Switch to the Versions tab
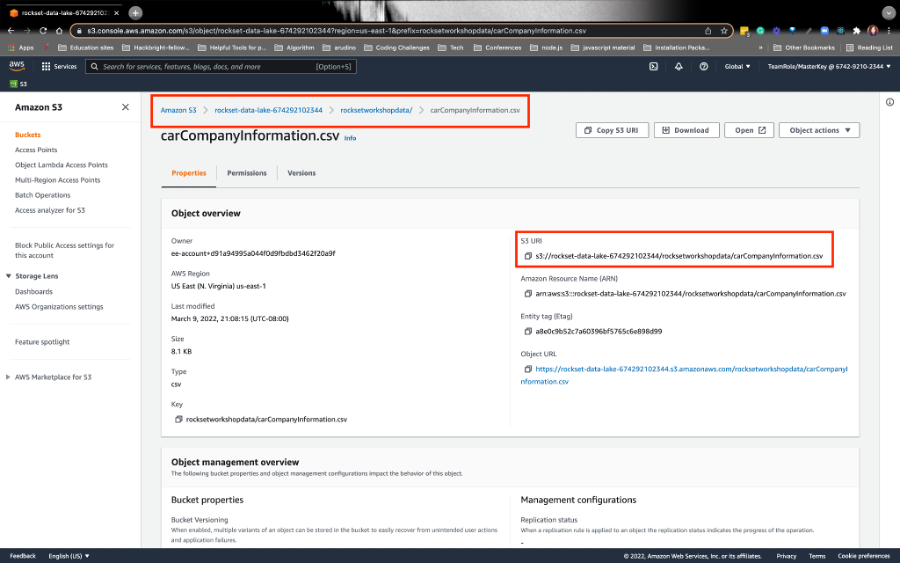 coord(301,173)
